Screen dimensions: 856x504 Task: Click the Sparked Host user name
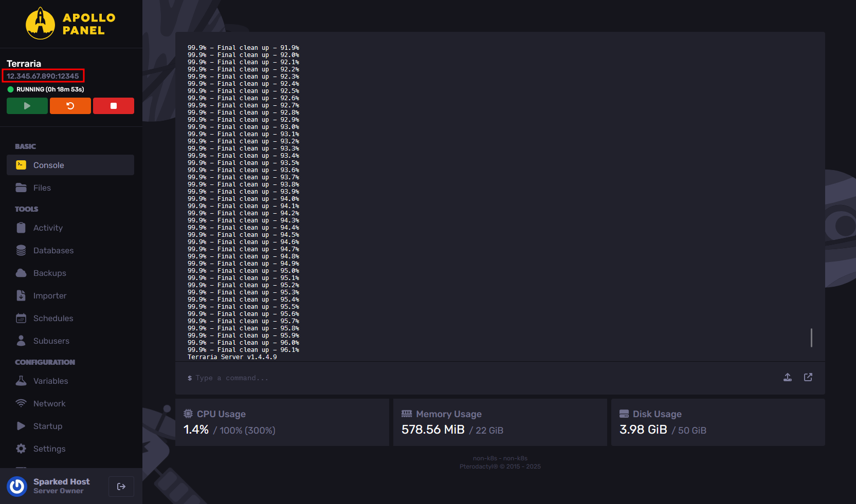pos(62,481)
